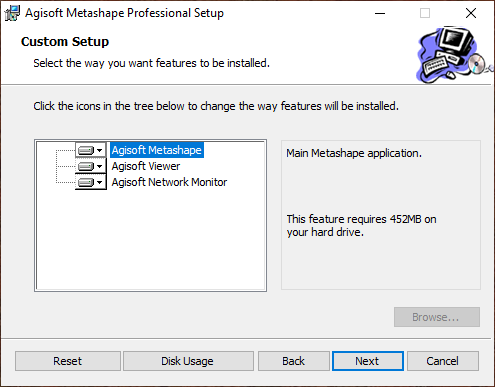Screen dimensions: 495x387
Task: Click the greyed-out Browse button
Action: tap(437, 317)
